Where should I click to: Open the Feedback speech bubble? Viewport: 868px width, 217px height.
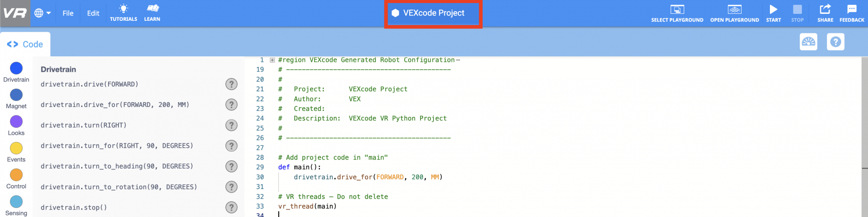click(852, 13)
